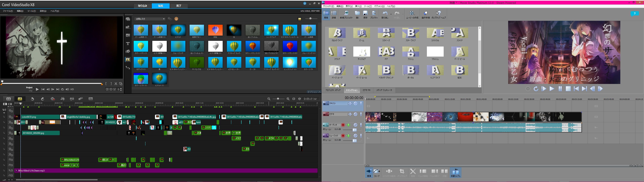
Task: Adjust the ミュージック track volume slider
Action: pos(354,141)
